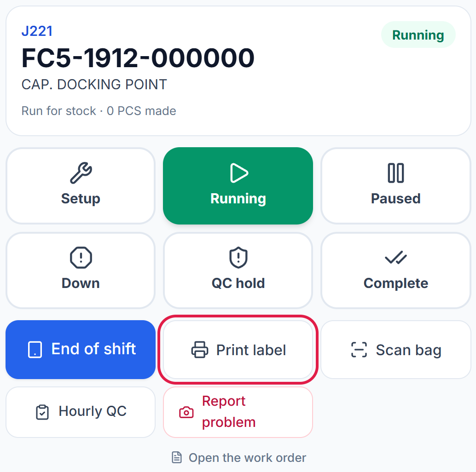The width and height of the screenshot is (476, 472).
Task: Click the wrench icon on Setup
Action: [x=81, y=173]
